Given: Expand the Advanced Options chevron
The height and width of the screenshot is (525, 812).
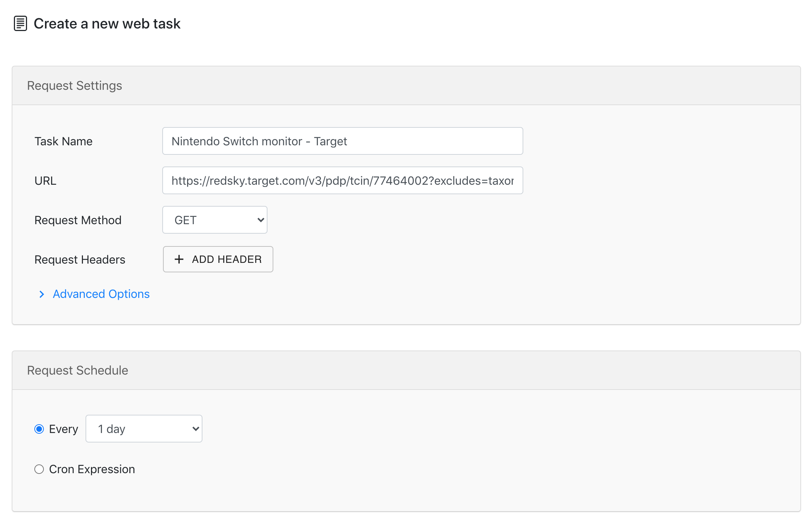Looking at the screenshot, I should (x=42, y=294).
